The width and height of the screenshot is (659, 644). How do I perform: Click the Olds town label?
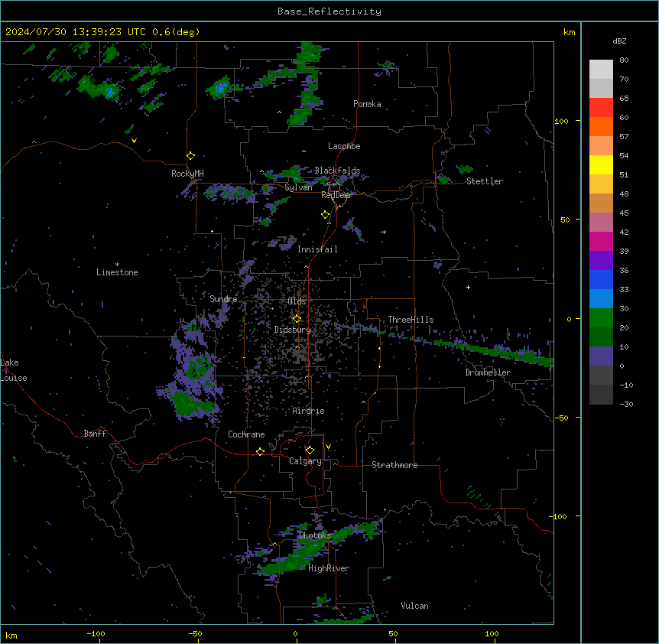pyautogui.click(x=297, y=301)
